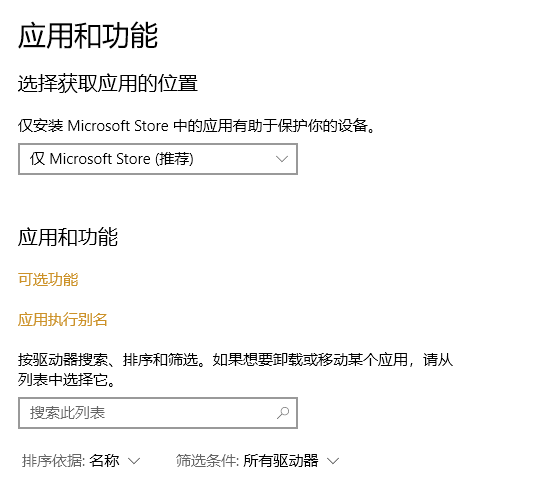This screenshot has width=560, height=477.
Task: Click the paragraph starting with 按驱动器搜索、排序和筛选
Action: pos(235,370)
